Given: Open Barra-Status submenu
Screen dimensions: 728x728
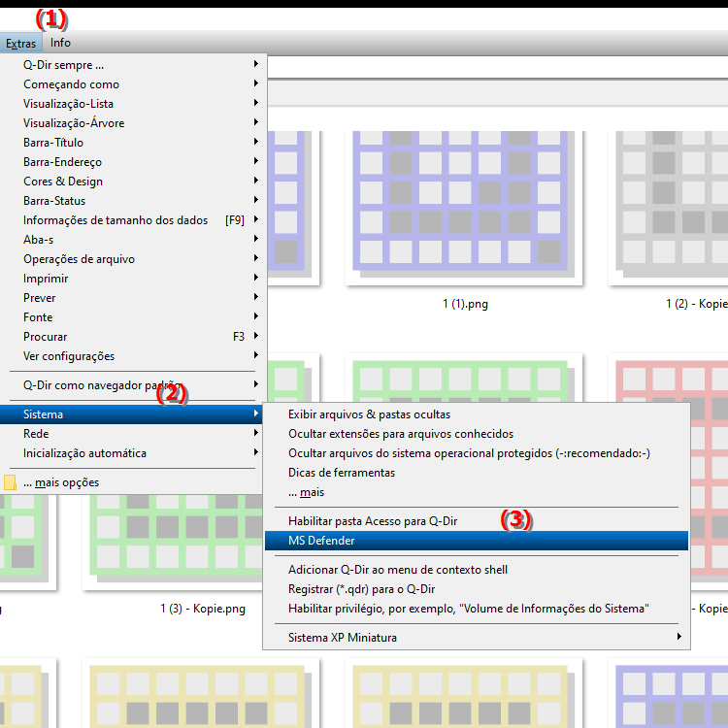Looking at the screenshot, I should point(133,201).
